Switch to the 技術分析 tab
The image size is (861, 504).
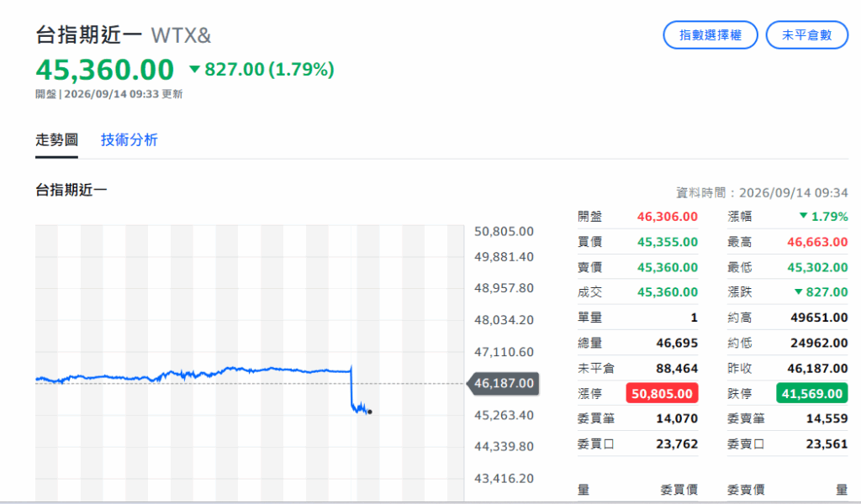pos(129,139)
